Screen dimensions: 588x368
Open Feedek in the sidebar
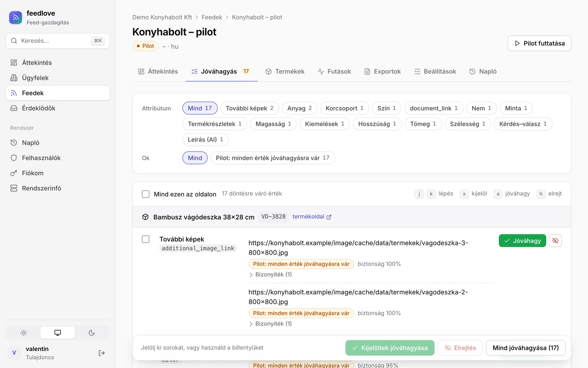pos(58,93)
